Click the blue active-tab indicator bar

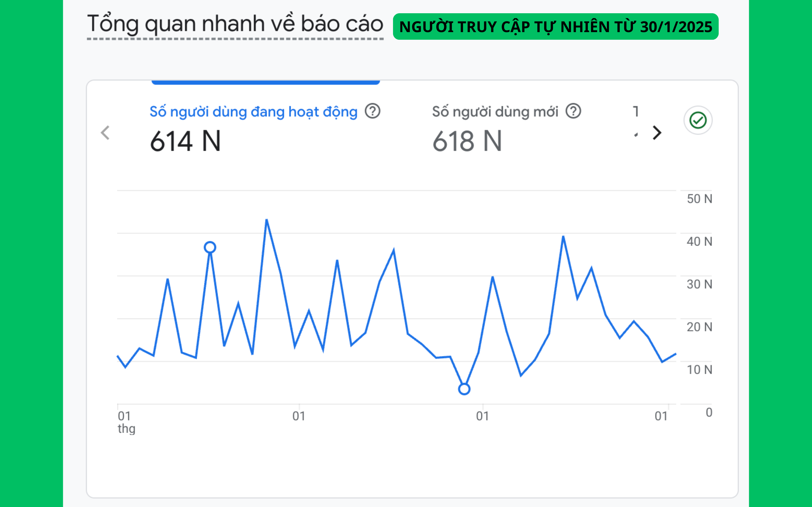click(x=265, y=83)
